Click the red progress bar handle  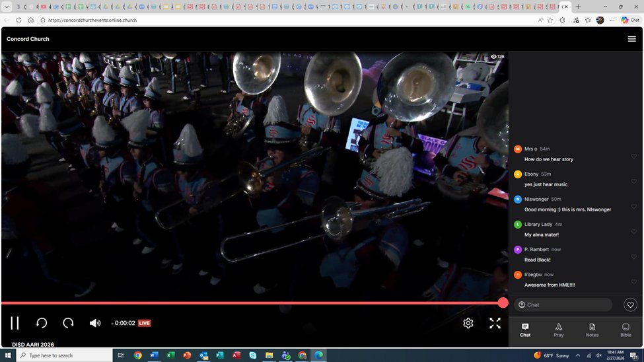(503, 303)
